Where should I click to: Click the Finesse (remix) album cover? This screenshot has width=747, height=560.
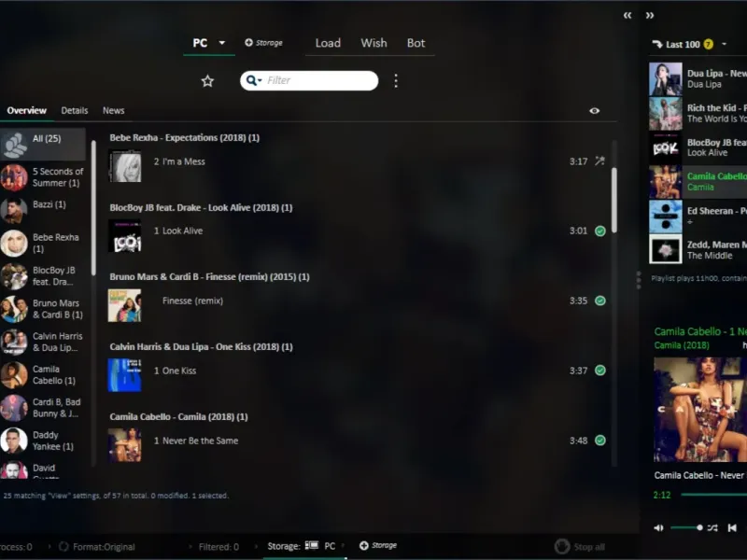(x=125, y=305)
